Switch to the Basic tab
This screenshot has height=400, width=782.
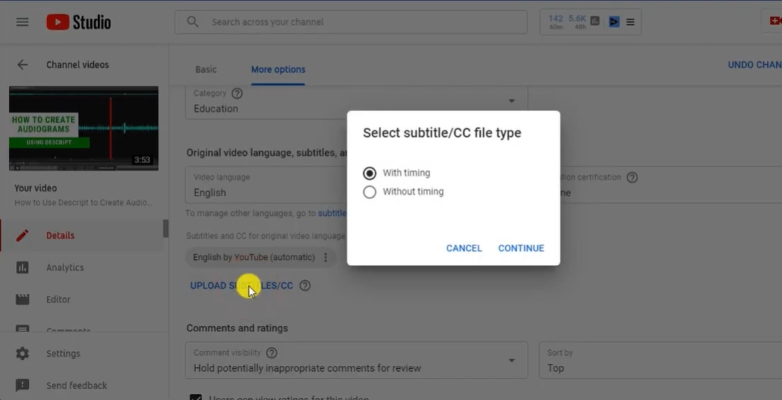(x=206, y=69)
